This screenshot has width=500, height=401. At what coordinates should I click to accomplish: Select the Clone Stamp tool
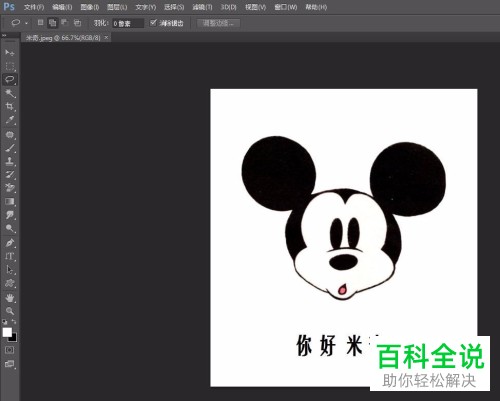tap(10, 161)
